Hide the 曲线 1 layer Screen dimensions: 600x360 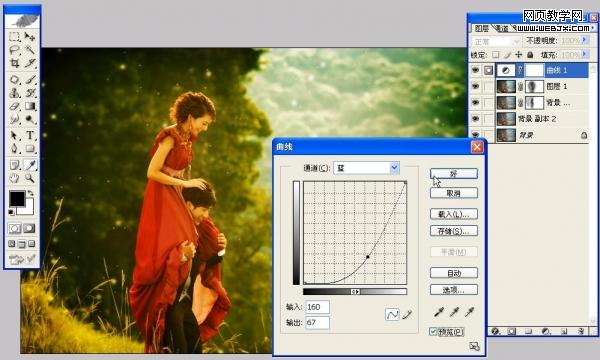coord(476,70)
